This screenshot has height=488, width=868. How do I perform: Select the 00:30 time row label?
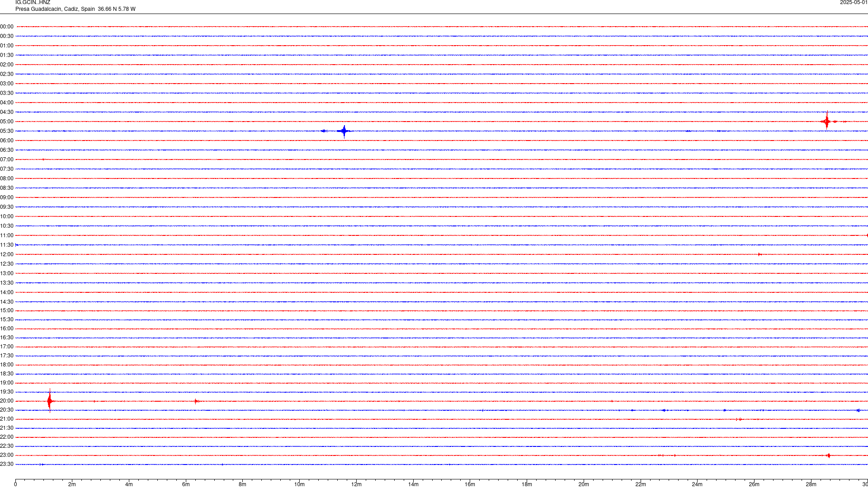pos(7,36)
